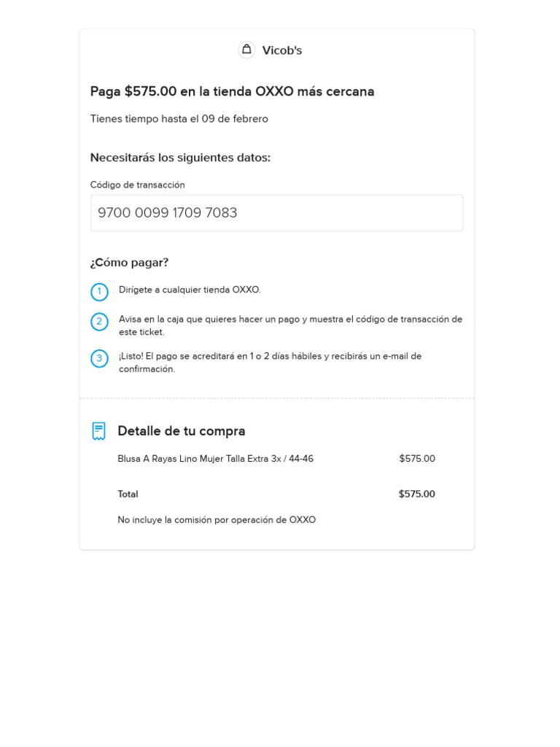Click the Dirígete a cualquier tienda OXXO instruction
560x747 pixels.
(x=190, y=290)
